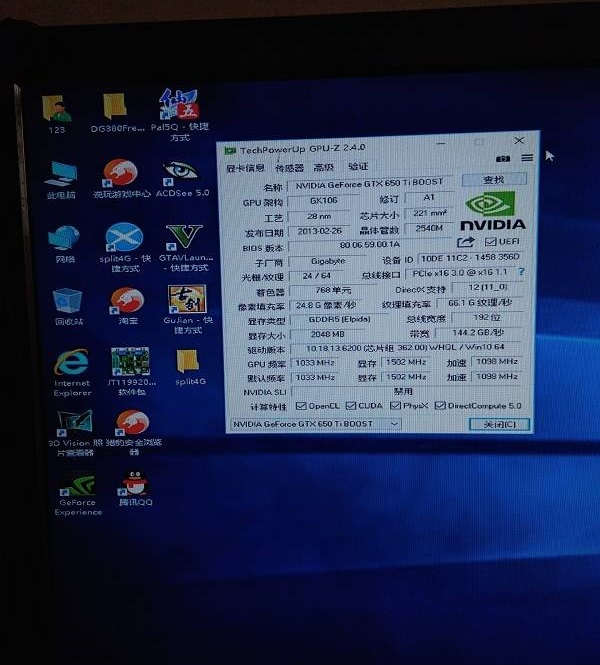Toggle the DirectCompute 5.0 checkbox
The image size is (600, 665).
(x=440, y=405)
